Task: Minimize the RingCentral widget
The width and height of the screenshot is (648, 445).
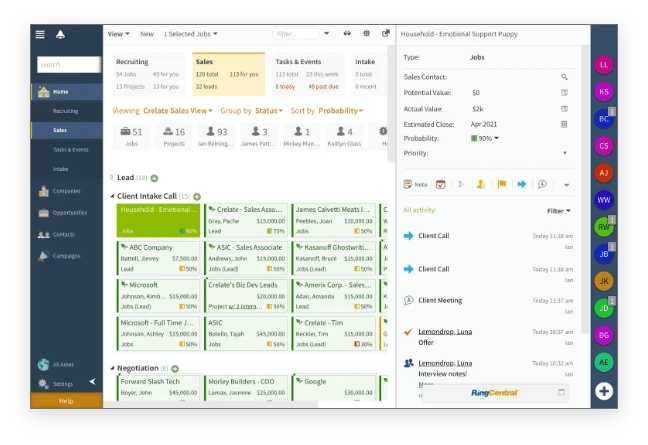Action: (561, 392)
